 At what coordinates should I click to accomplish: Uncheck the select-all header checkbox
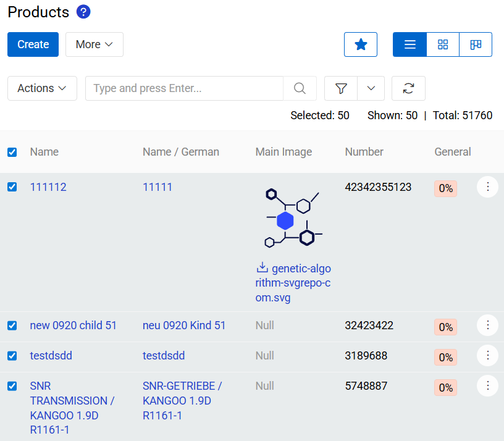[12, 152]
